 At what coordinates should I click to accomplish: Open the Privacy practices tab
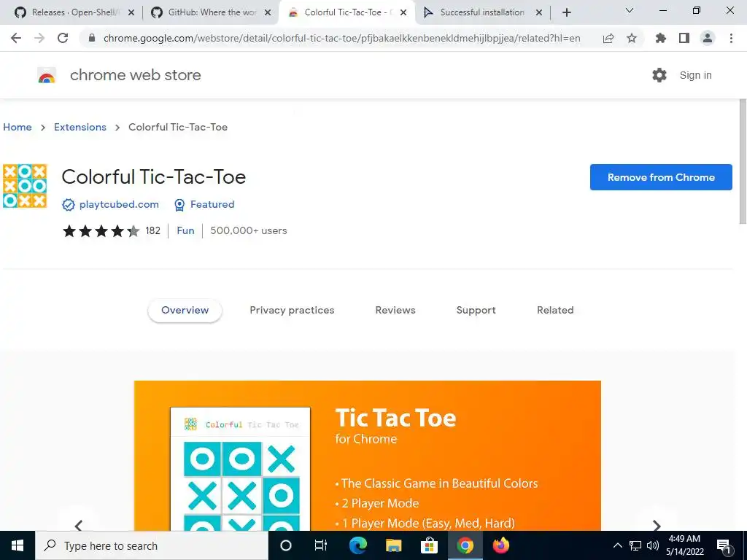pyautogui.click(x=292, y=310)
